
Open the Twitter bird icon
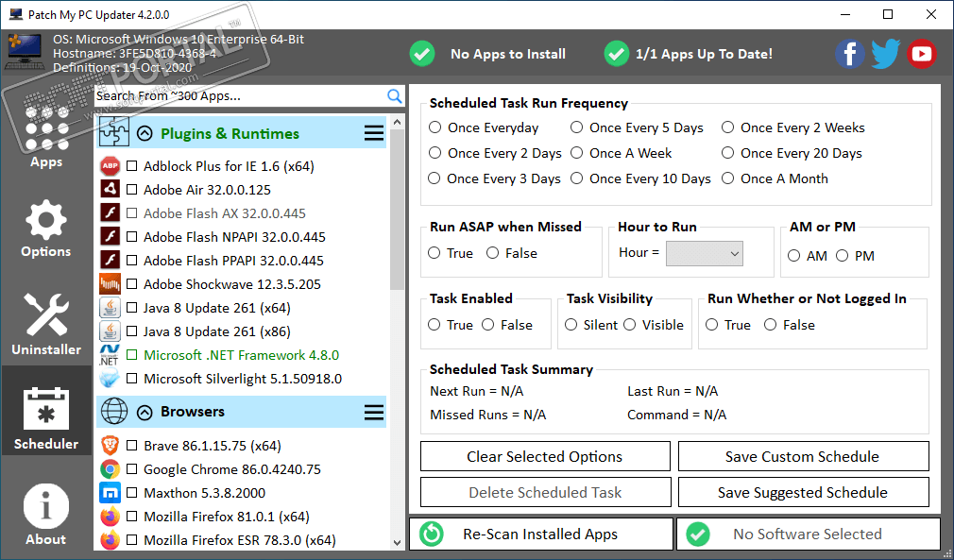(x=886, y=54)
